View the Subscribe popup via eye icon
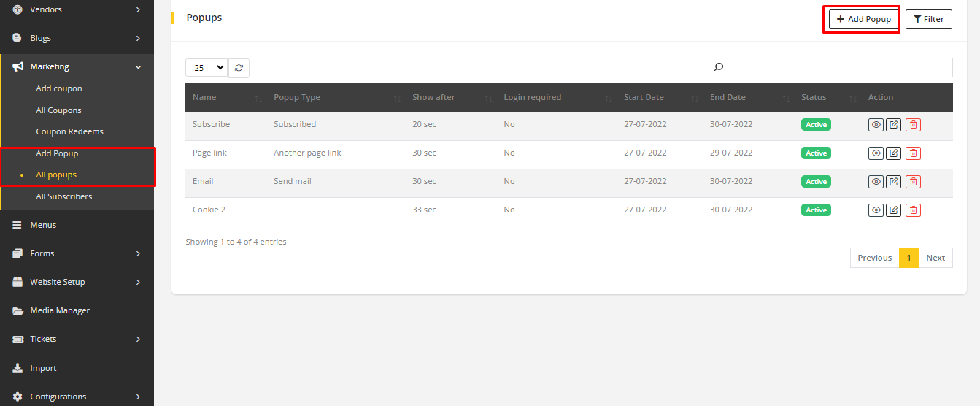The width and height of the screenshot is (980, 406). [876, 125]
